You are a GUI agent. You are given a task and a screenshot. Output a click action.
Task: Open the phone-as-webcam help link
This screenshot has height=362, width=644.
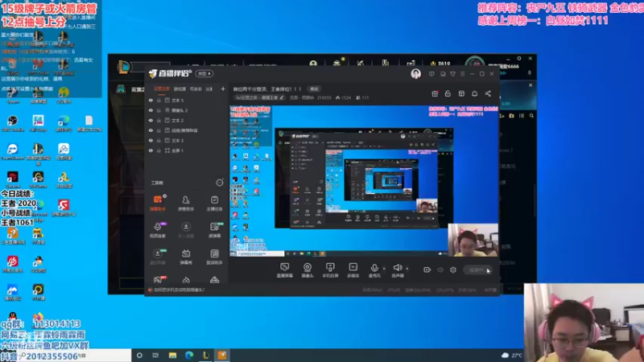tap(179, 290)
